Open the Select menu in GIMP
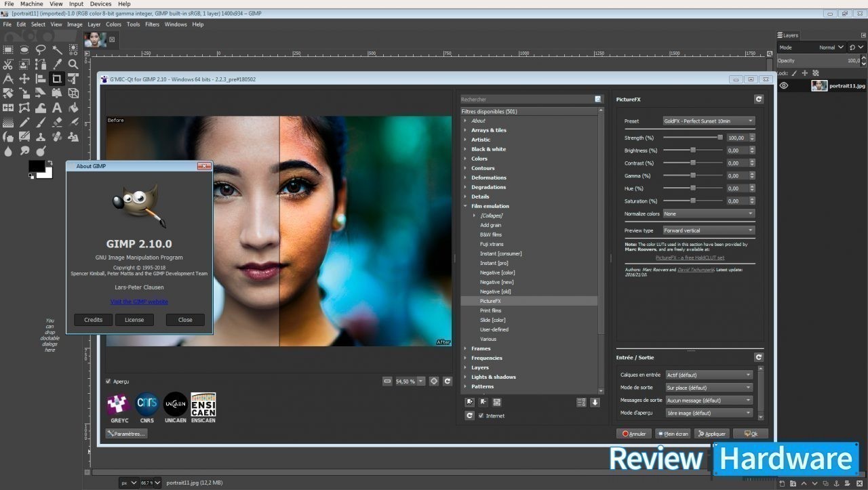The height and width of the screenshot is (490, 868). point(38,24)
